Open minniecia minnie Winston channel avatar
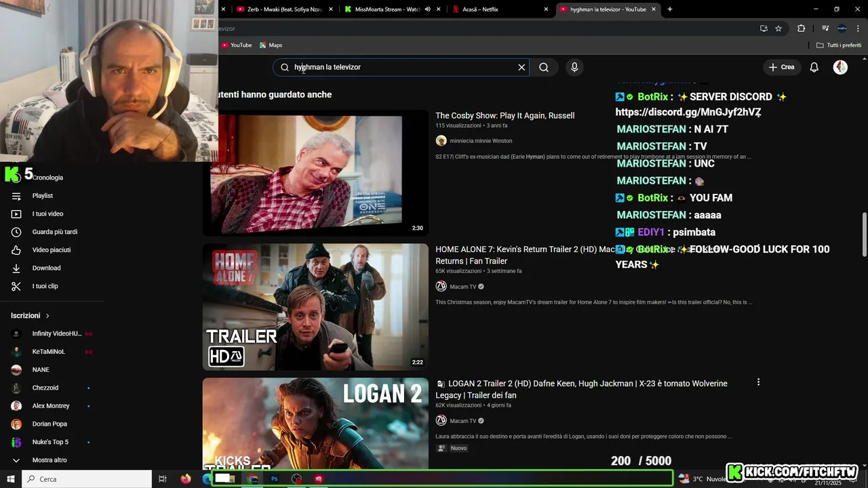This screenshot has width=868, height=488. coord(441,141)
